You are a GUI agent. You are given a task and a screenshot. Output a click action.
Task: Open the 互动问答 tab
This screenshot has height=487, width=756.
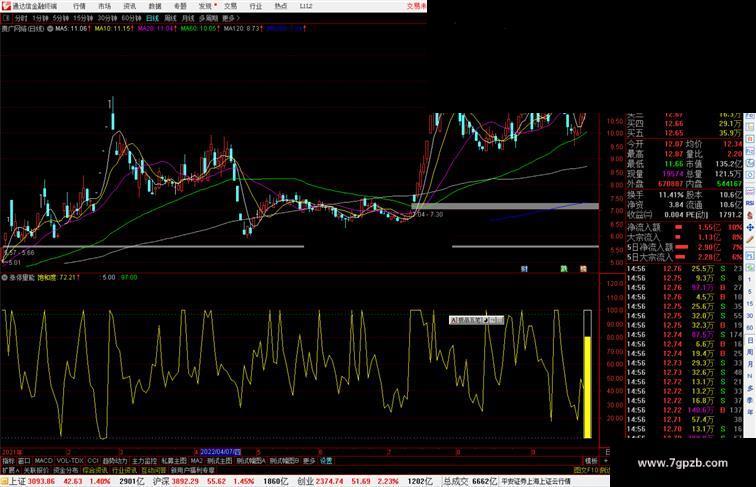pyautogui.click(x=153, y=470)
